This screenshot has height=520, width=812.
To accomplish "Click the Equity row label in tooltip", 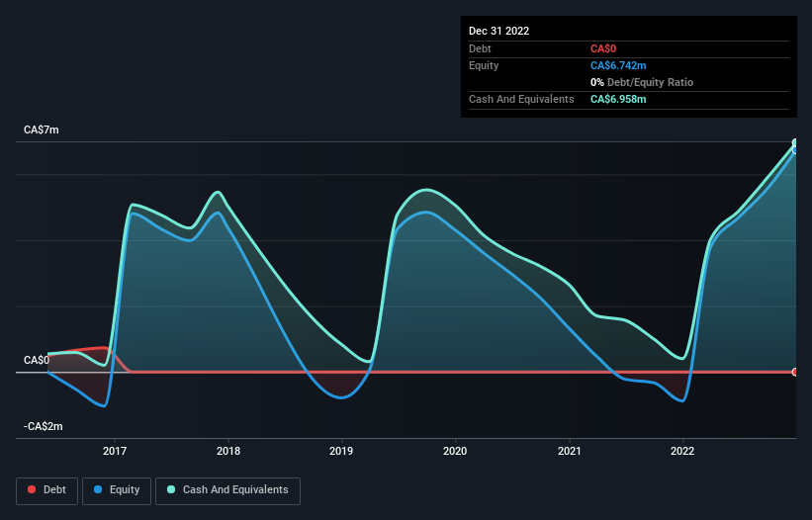I will coord(484,65).
